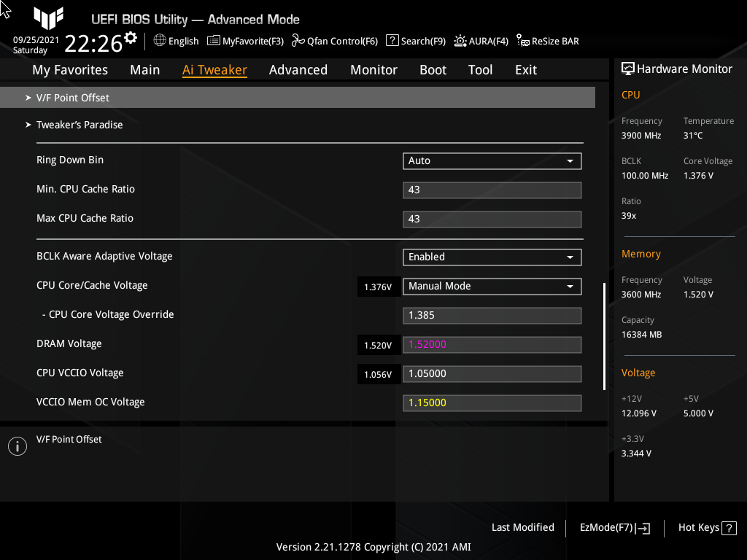Click the Ring Down Bin label
This screenshot has width=747, height=560.
click(x=70, y=160)
